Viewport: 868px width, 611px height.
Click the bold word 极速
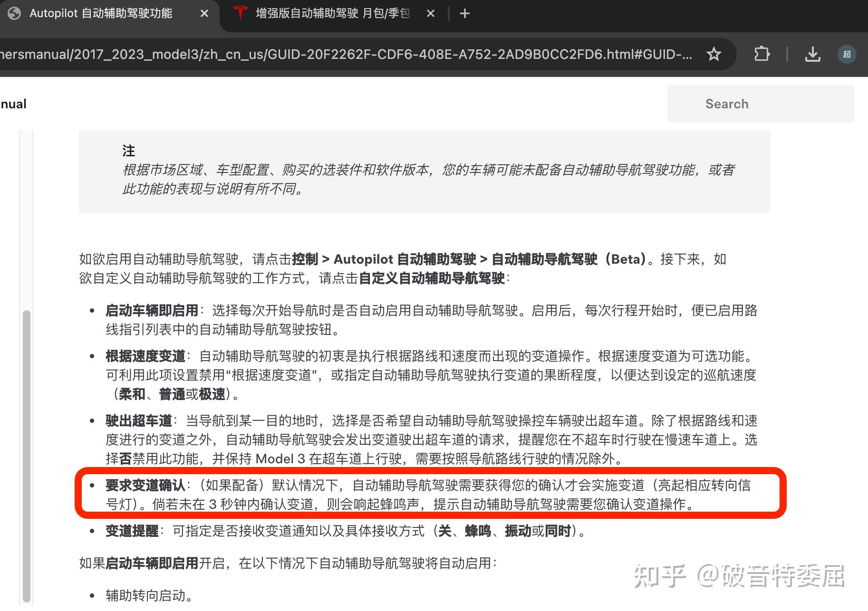pos(212,394)
